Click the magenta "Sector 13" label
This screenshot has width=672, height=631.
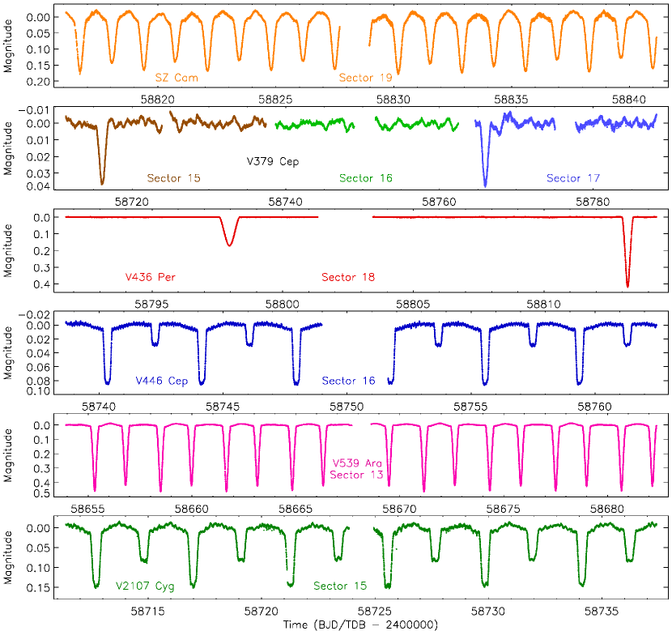[x=356, y=475]
